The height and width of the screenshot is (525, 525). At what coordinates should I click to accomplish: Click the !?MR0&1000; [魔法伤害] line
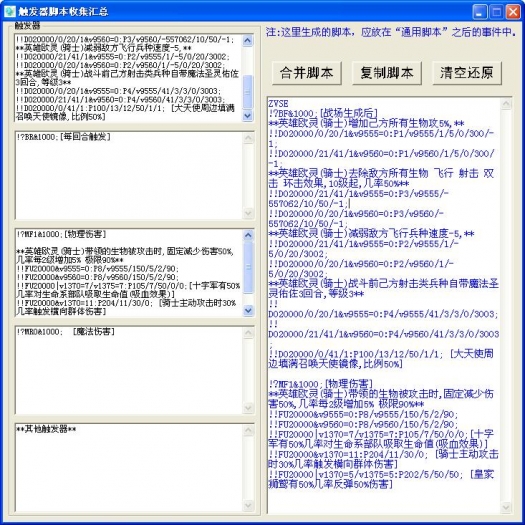(66, 331)
